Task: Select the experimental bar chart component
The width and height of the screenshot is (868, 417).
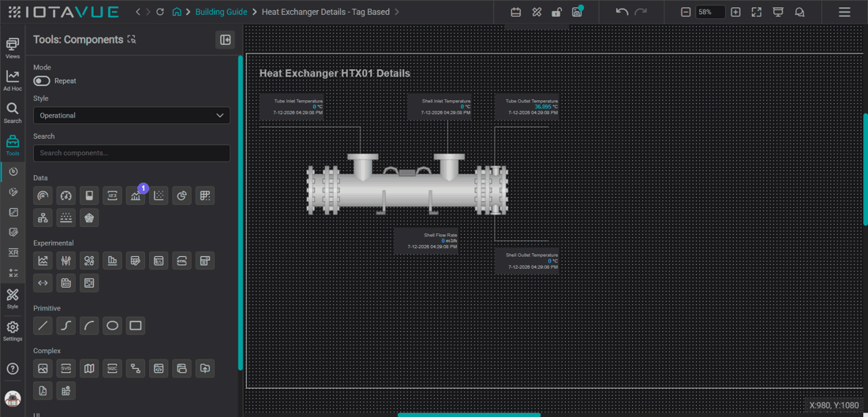Action: [112, 260]
